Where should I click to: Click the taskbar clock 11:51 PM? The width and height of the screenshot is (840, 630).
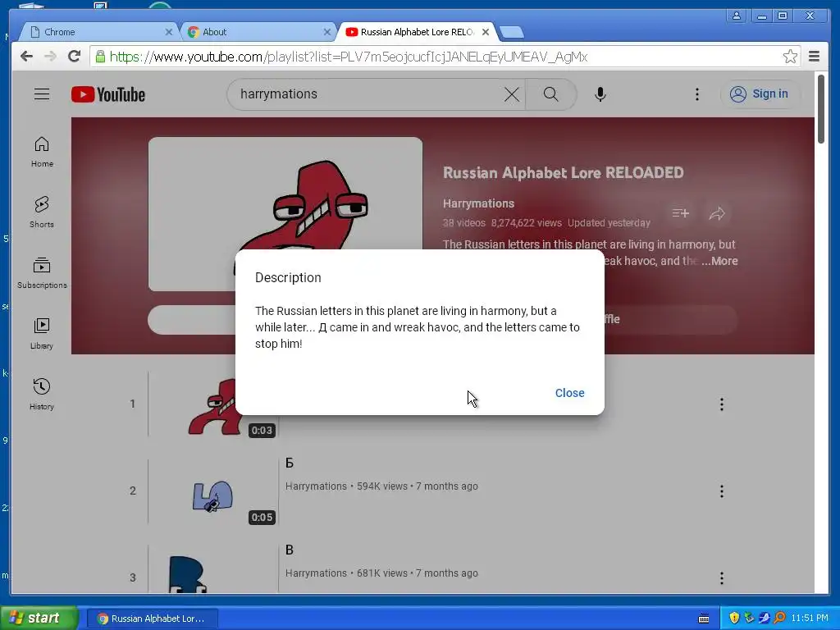point(810,619)
